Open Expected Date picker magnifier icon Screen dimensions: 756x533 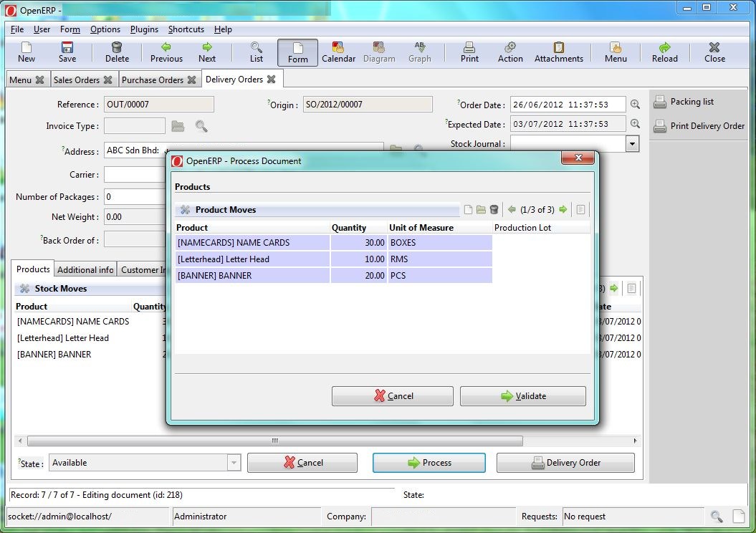click(x=636, y=124)
